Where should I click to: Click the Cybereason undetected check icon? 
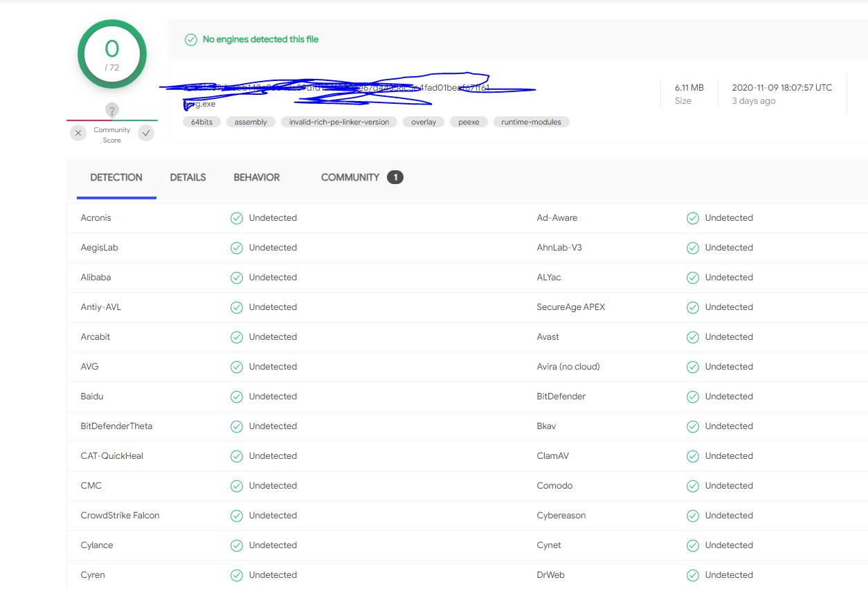(693, 516)
